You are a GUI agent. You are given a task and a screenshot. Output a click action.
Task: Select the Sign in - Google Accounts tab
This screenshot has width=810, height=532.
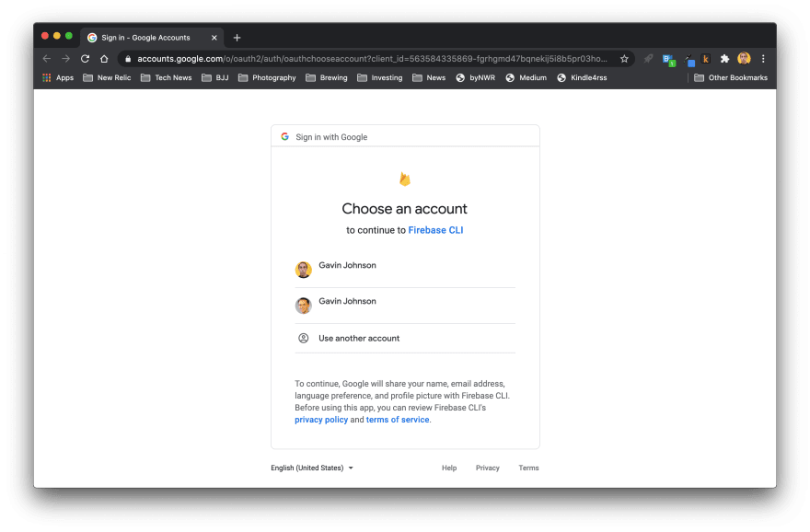(x=145, y=38)
